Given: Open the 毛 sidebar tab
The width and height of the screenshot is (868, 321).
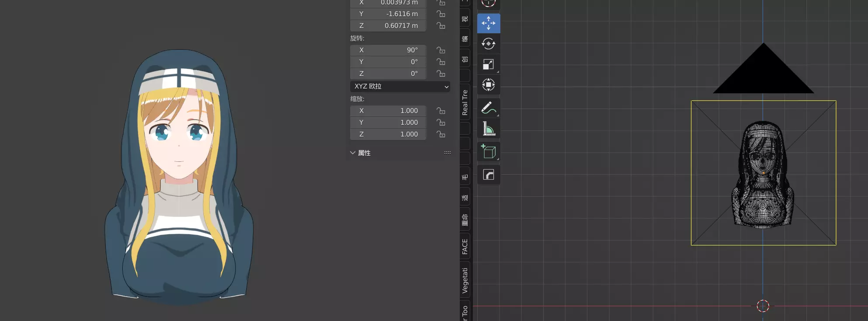Looking at the screenshot, I should click(x=465, y=177).
